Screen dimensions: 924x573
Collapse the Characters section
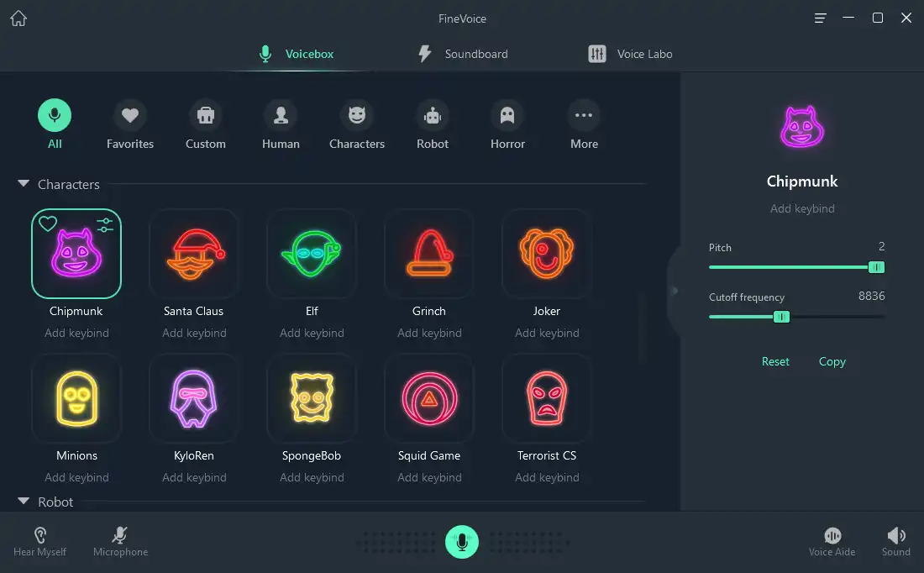pyautogui.click(x=24, y=183)
